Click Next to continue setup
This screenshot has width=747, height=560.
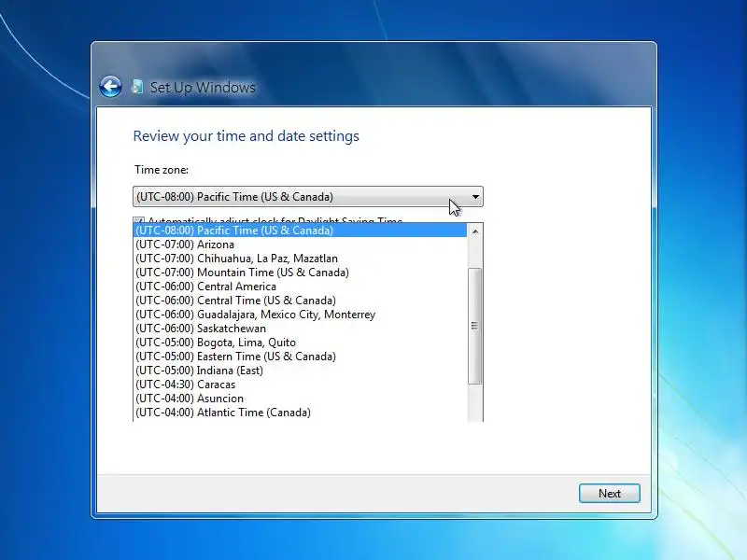pyautogui.click(x=610, y=494)
